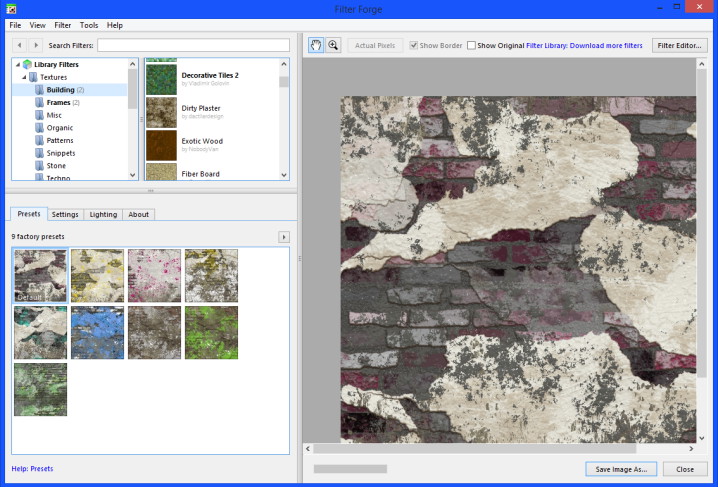Choose the yellow paint preset thumbnail
The image size is (718, 487).
(98, 276)
